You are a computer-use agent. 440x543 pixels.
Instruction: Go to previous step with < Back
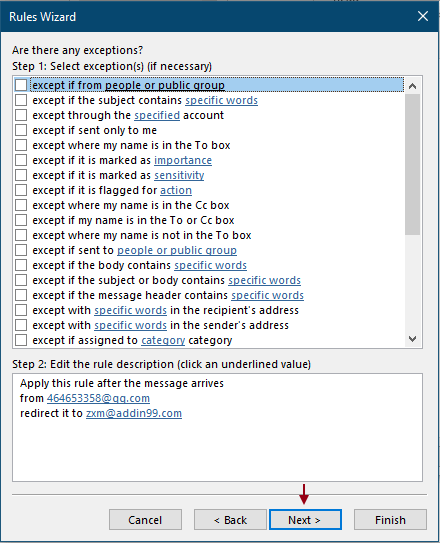(x=230, y=519)
